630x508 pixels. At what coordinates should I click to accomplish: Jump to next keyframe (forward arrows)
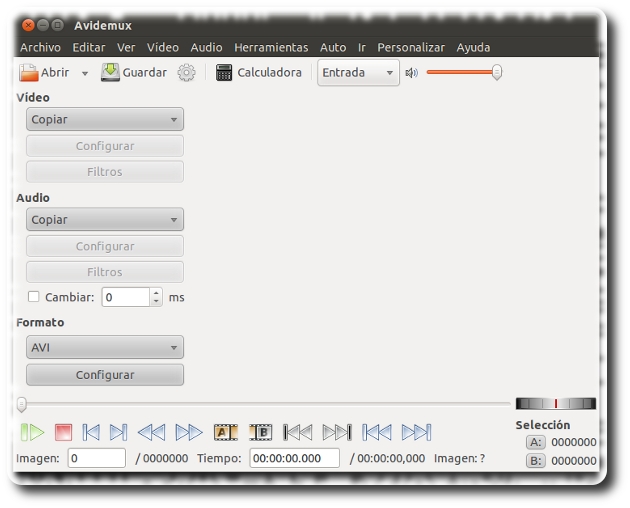(x=189, y=432)
